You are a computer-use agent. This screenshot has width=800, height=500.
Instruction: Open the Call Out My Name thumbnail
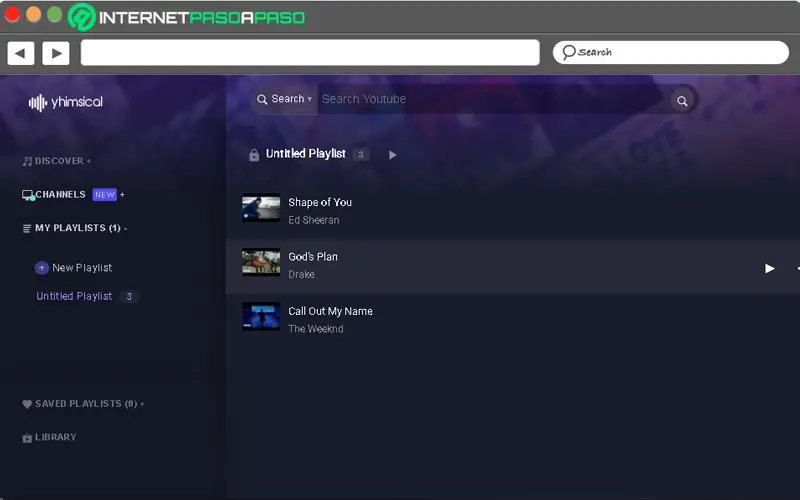pyautogui.click(x=261, y=316)
